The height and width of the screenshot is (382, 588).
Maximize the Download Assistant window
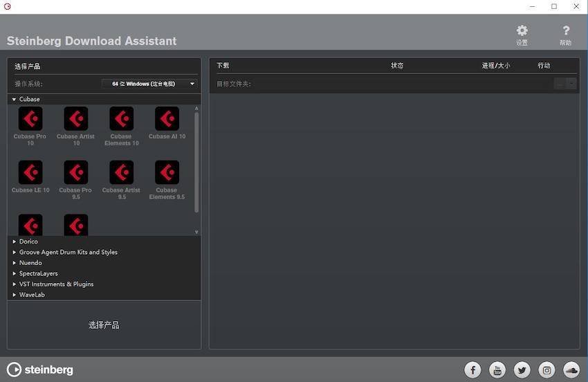(x=554, y=6)
